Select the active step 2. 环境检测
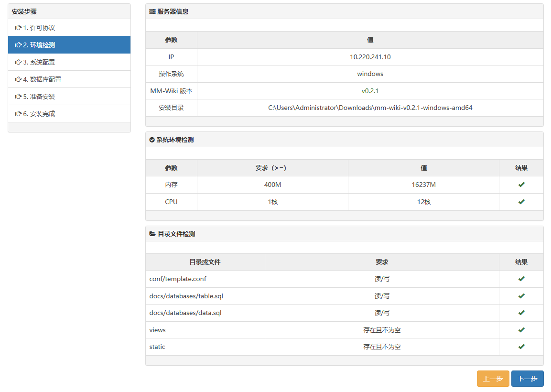Image resolution: width=551 pixels, height=392 pixels. [x=39, y=45]
